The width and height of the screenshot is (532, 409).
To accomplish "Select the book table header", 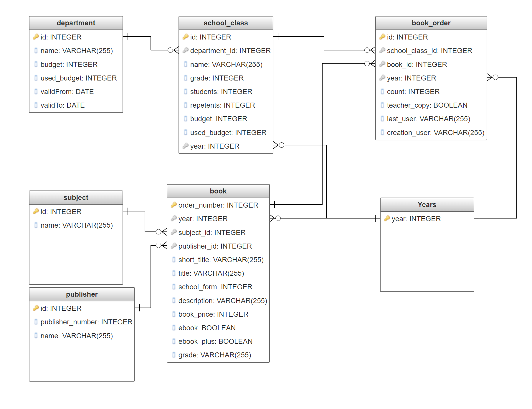I will pos(218,191).
